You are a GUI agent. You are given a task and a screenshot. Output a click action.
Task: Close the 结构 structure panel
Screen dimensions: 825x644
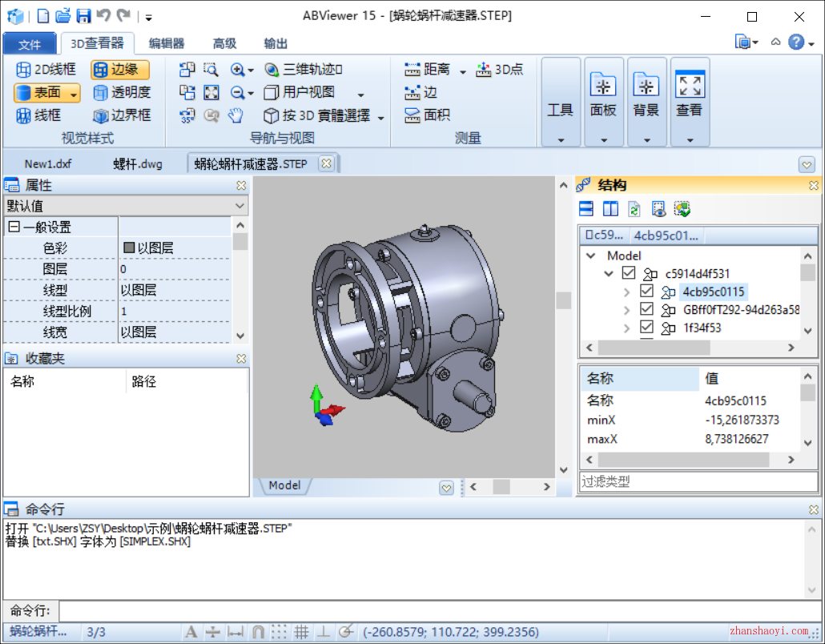[x=814, y=185]
